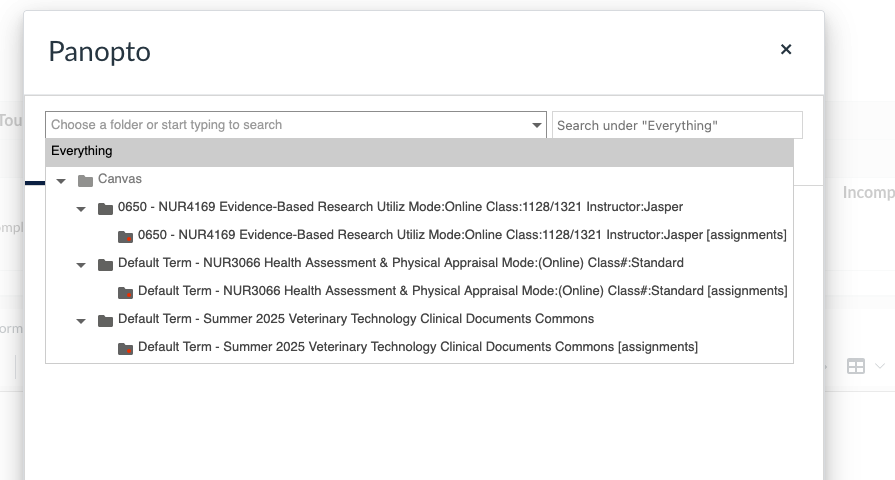Click the Canvas folder icon
The width and height of the screenshot is (895, 480).
point(85,180)
